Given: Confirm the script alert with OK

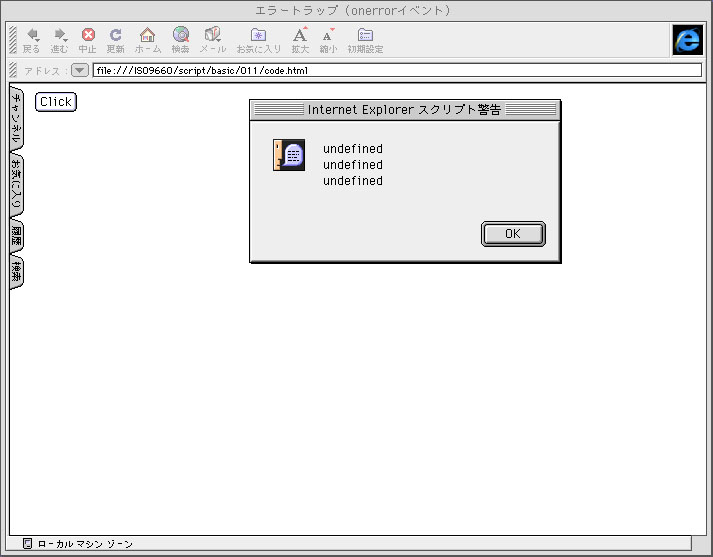Looking at the screenshot, I should (513, 234).
